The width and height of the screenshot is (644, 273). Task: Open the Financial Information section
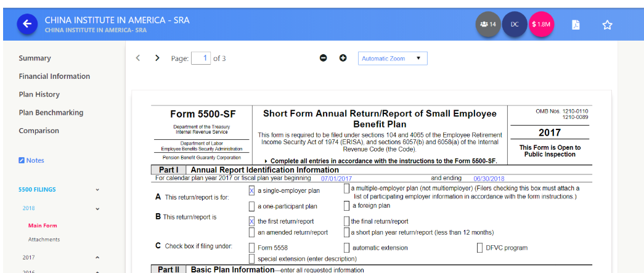point(54,76)
